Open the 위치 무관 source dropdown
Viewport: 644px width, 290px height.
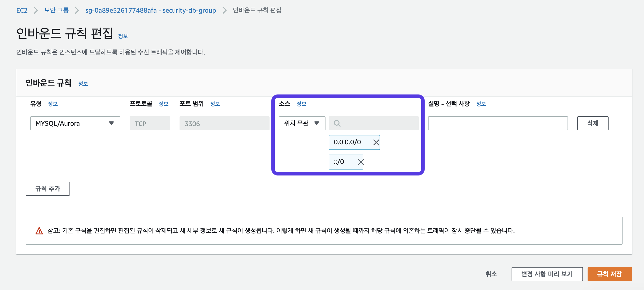tap(302, 123)
